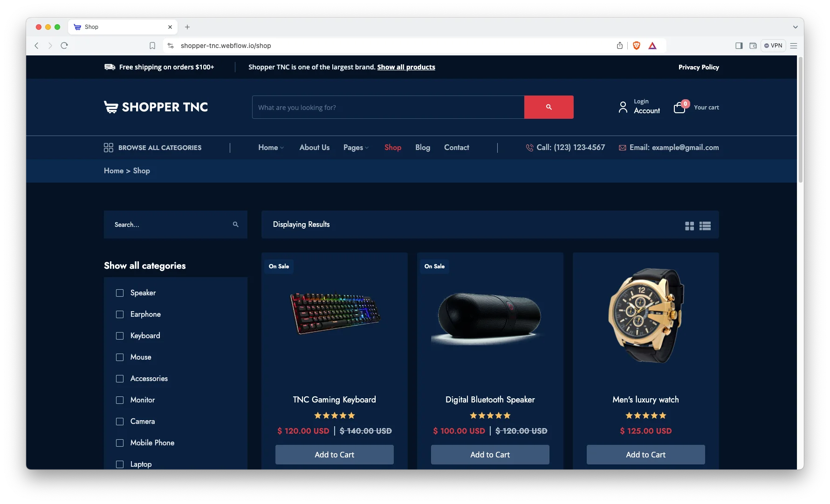Bookmark this page with bookmark icon
830x504 pixels.
(x=152, y=46)
